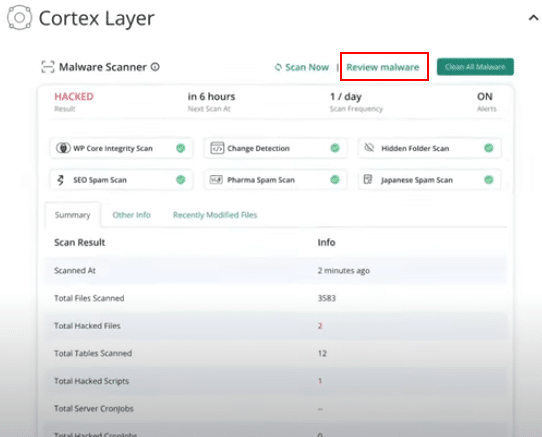This screenshot has height=437, width=542.
Task: Open the Malware Scanner info icon
Action: pos(155,67)
